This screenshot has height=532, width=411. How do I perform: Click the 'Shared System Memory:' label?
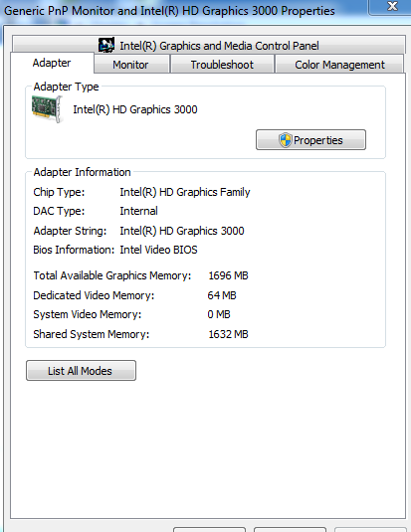[x=92, y=334]
